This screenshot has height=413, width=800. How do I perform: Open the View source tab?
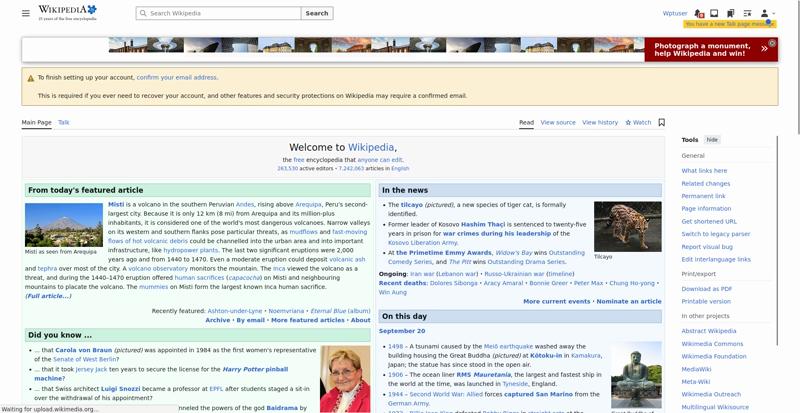[x=558, y=123]
